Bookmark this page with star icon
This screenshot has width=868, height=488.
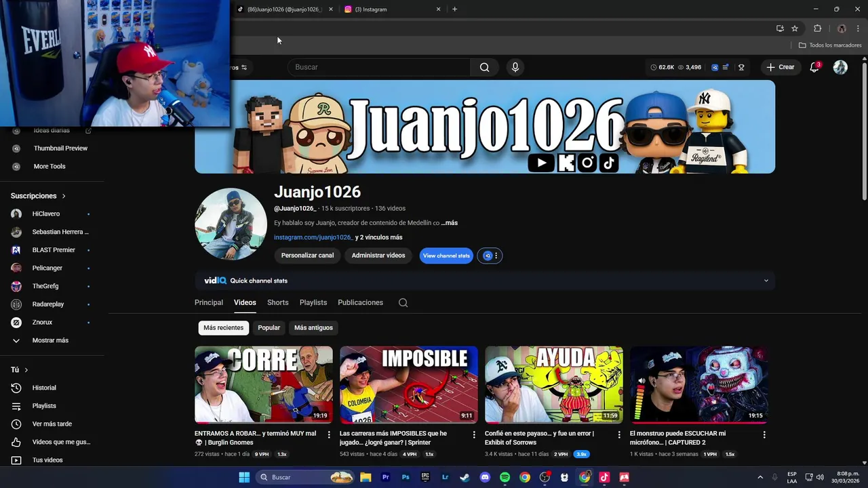[x=795, y=28]
